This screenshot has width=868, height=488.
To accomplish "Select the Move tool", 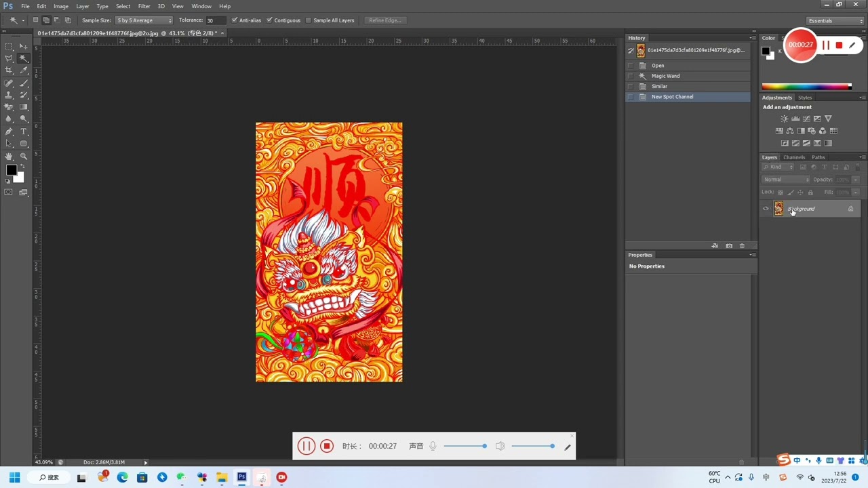I will pos(24,46).
